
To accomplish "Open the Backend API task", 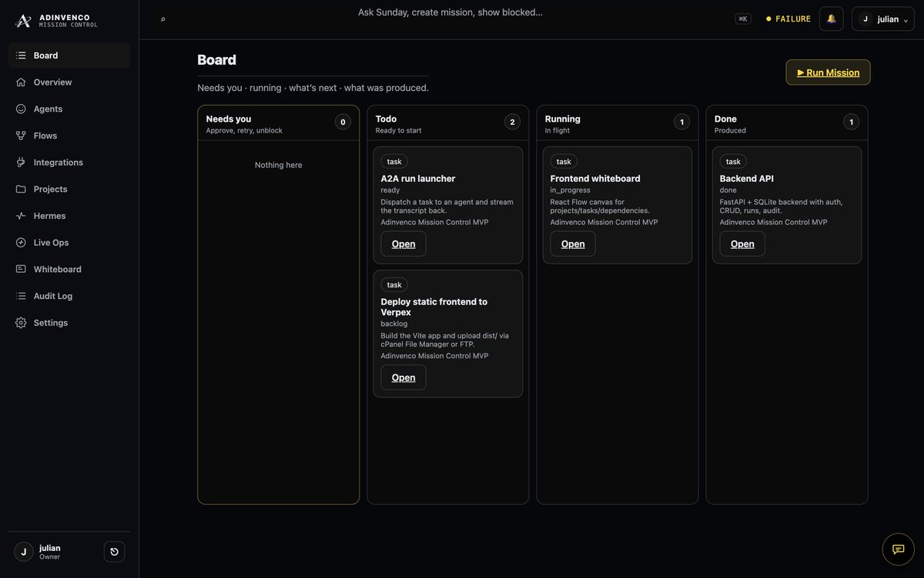I will pyautogui.click(x=742, y=244).
